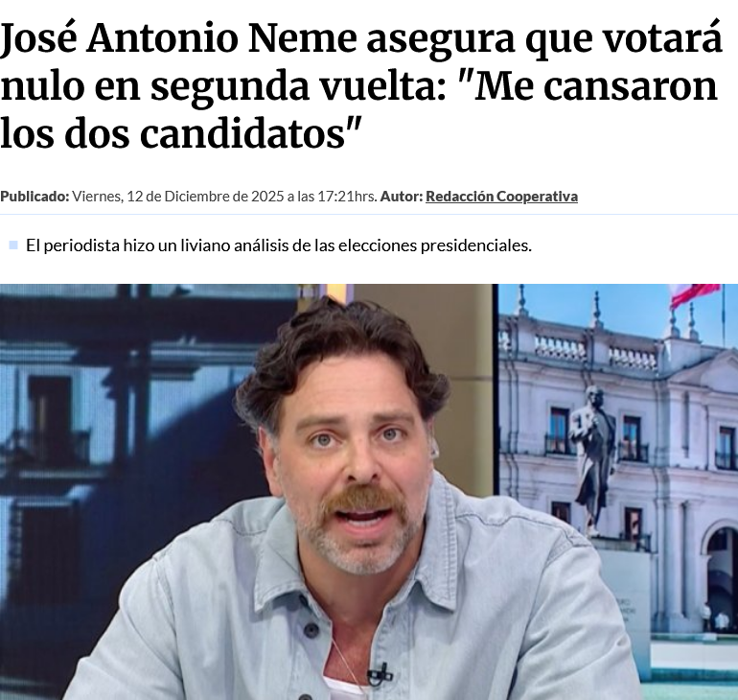The width and height of the screenshot is (738, 700).
Task: Click the Autor: label
Action: pos(402,197)
